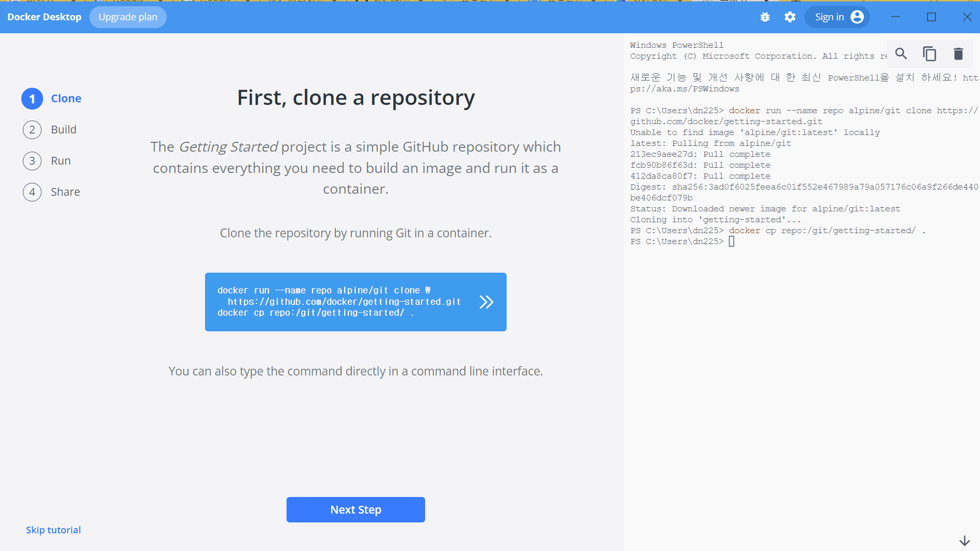Click the Docker Desktop title
The width and height of the screenshot is (980, 551).
(x=44, y=17)
